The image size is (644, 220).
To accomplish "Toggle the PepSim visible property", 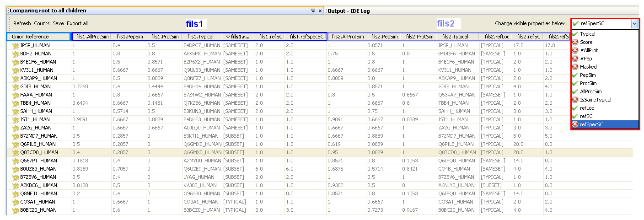I will (588, 75).
